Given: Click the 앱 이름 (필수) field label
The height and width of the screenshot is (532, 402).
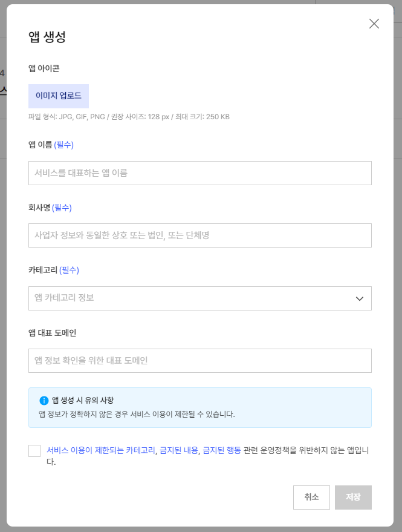Looking at the screenshot, I should click(51, 145).
